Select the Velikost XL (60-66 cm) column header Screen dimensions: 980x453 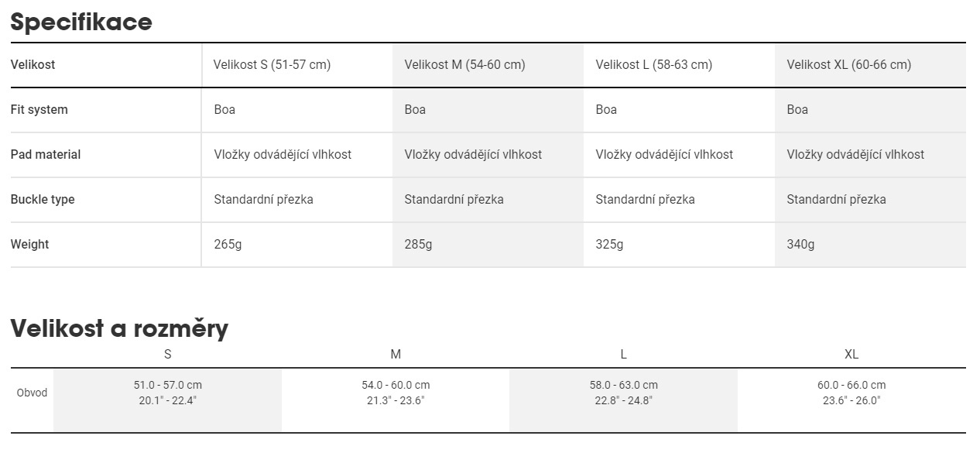click(848, 65)
